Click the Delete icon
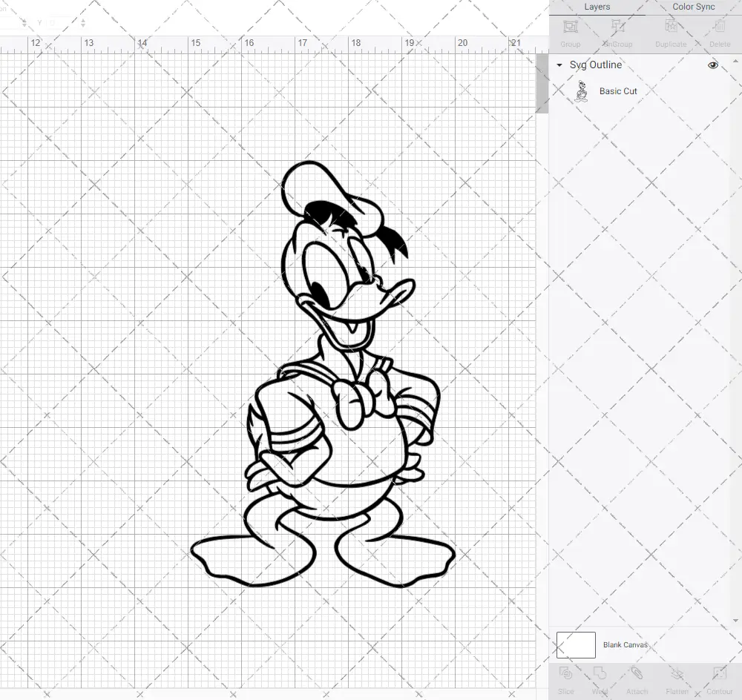 719,33
